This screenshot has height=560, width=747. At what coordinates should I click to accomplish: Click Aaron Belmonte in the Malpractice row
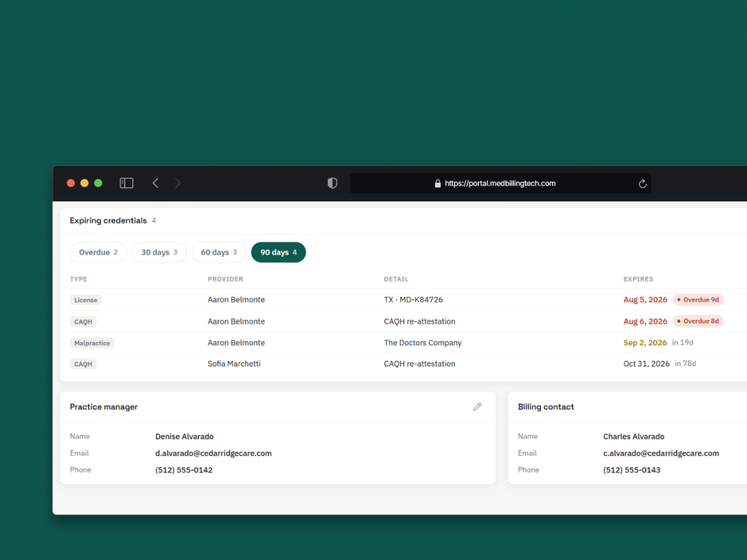click(x=236, y=342)
